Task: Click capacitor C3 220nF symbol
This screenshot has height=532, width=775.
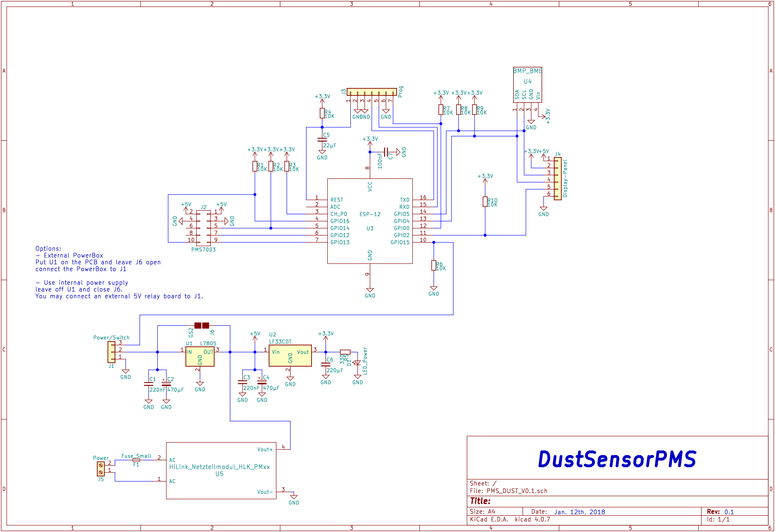Action: 243,382
